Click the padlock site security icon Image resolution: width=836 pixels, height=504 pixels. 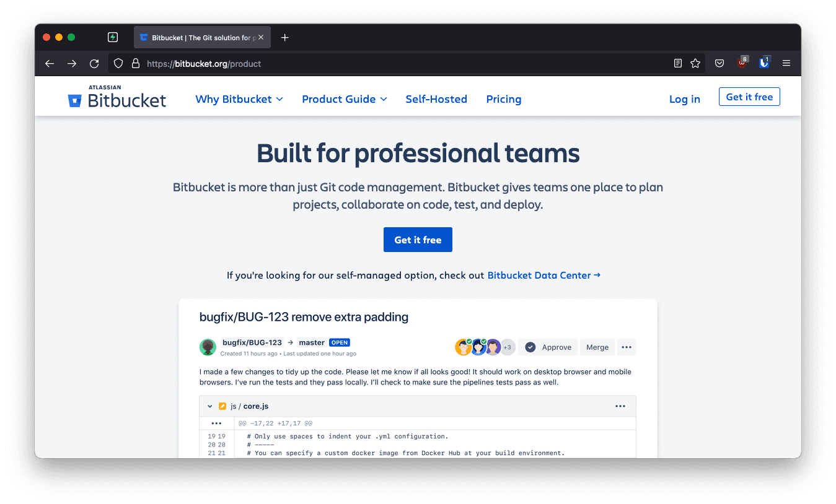(x=135, y=63)
